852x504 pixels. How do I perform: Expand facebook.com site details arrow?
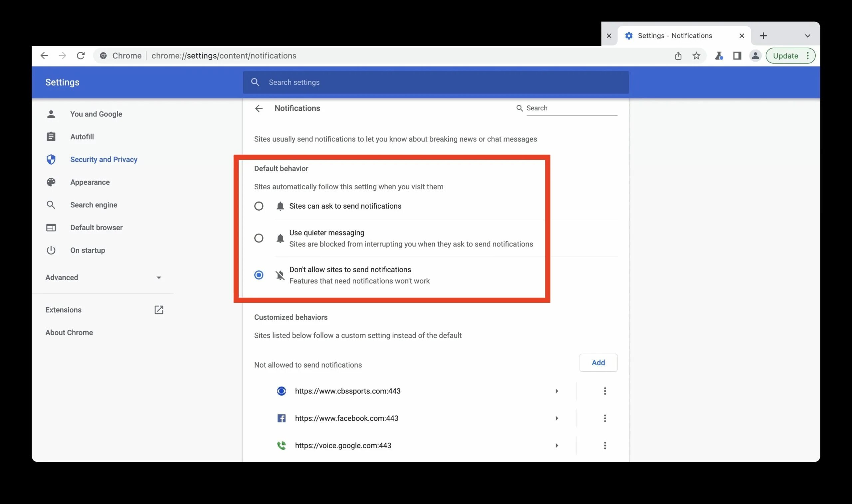[557, 419]
